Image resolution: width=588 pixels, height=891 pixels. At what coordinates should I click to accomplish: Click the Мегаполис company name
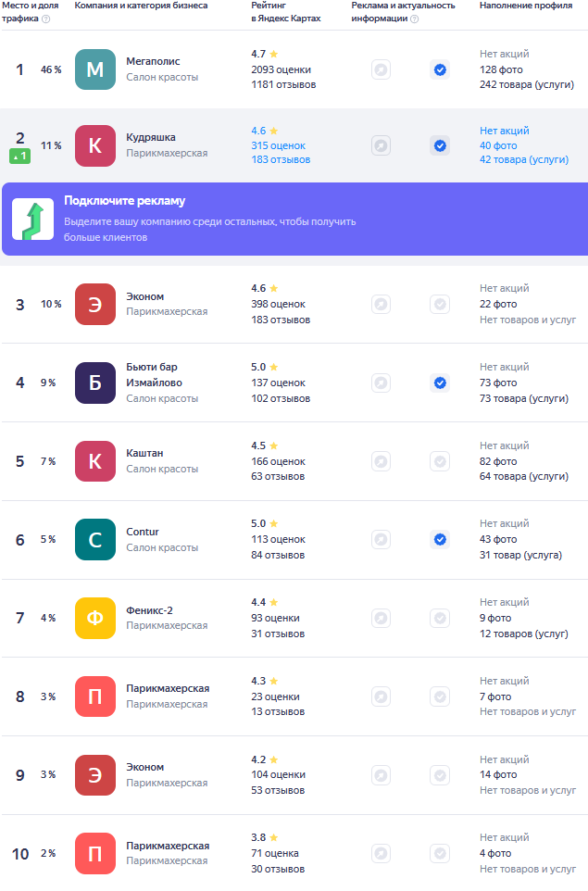tap(153, 61)
